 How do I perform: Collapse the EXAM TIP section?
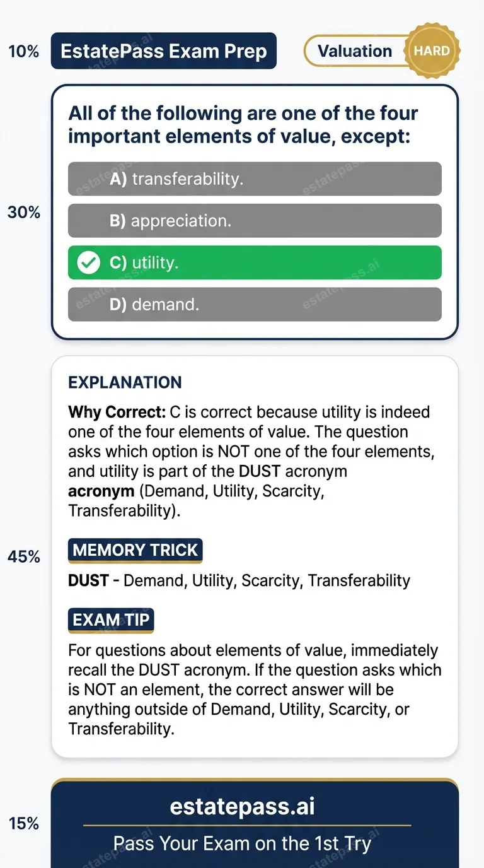(110, 620)
